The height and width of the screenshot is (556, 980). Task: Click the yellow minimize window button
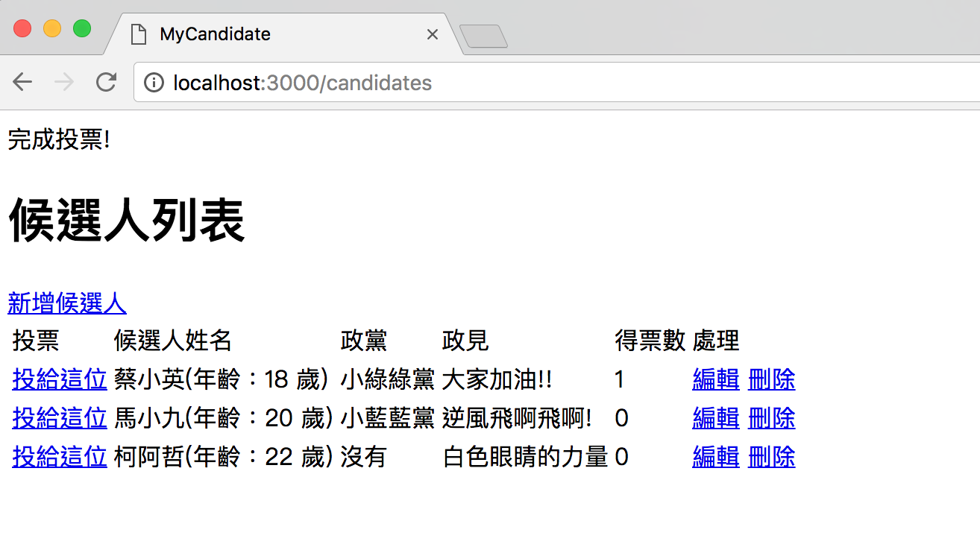[52, 28]
